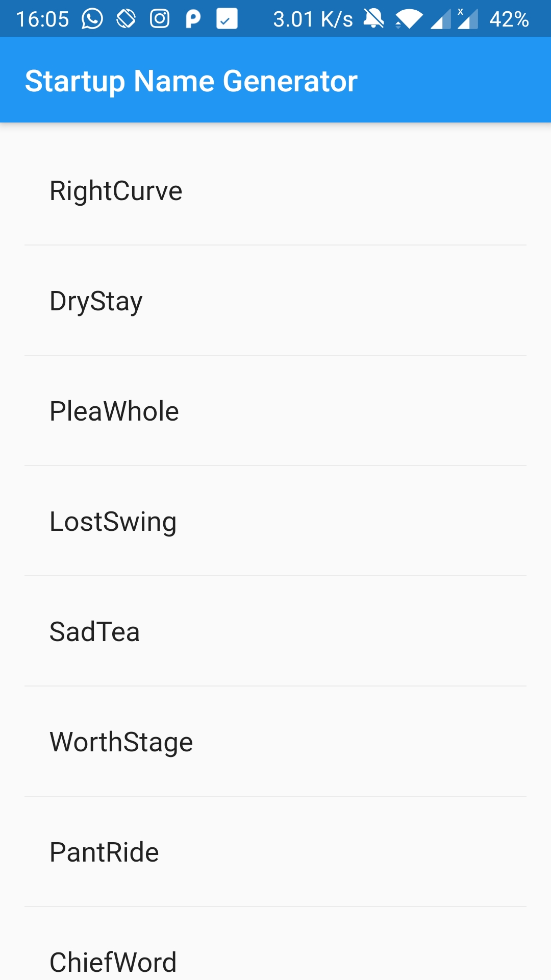Tap the muted notifications bell icon
The height and width of the screenshot is (980, 551).
click(x=373, y=19)
